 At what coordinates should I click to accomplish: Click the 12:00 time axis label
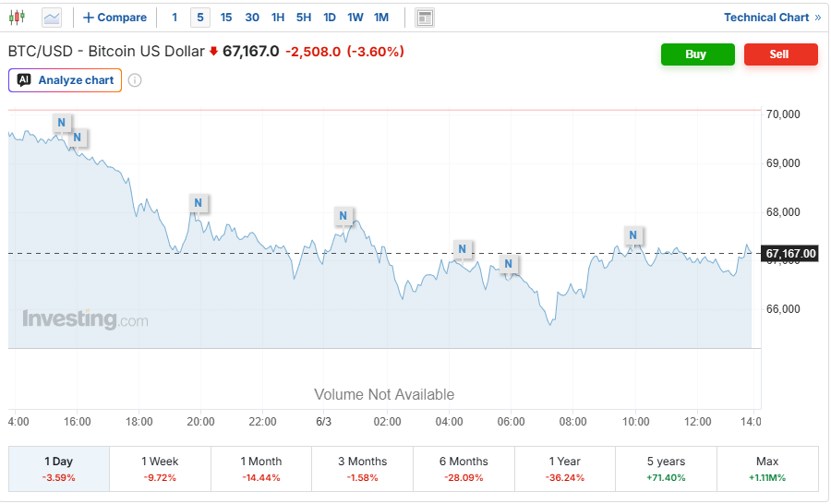(x=697, y=422)
